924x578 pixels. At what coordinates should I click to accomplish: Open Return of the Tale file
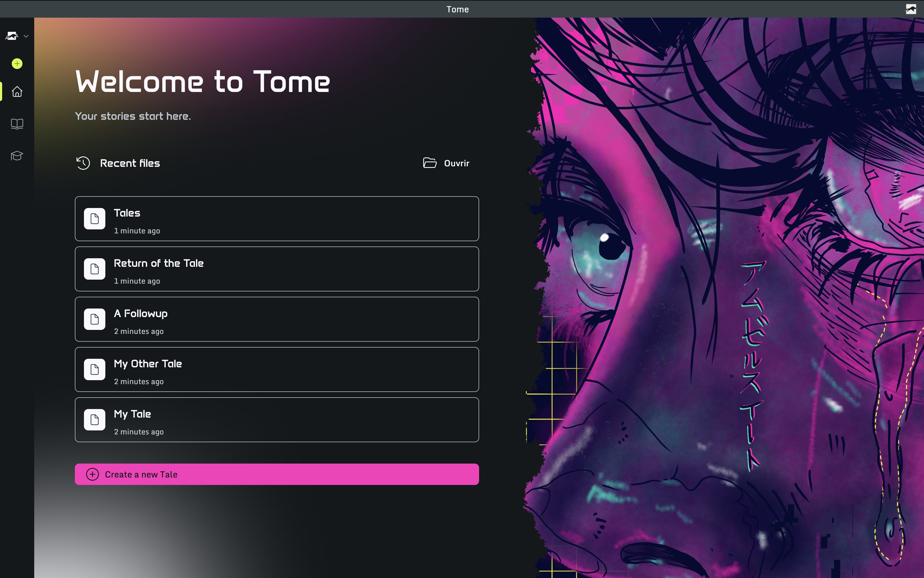click(x=277, y=269)
